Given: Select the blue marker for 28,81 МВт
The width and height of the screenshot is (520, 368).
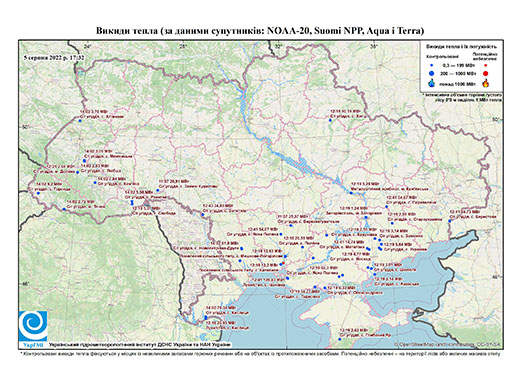Looking at the screenshot, I should 158,190.
